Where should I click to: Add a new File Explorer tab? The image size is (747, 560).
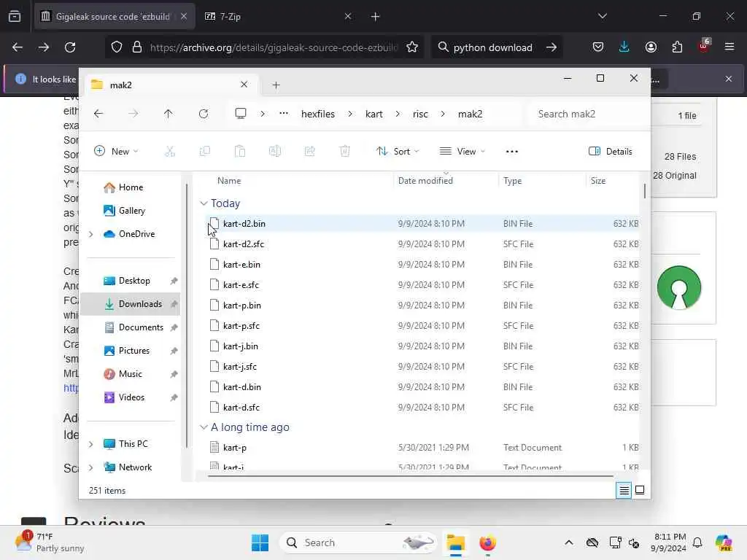276,85
